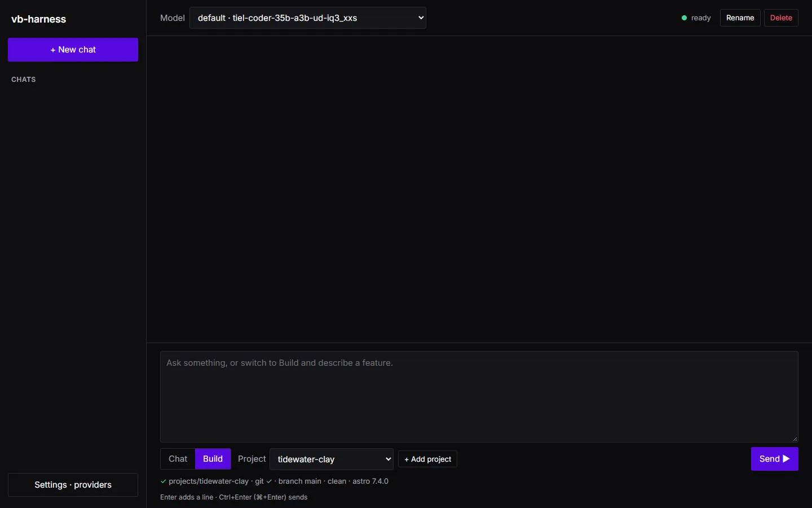Click the CHATS section heading

24,80
